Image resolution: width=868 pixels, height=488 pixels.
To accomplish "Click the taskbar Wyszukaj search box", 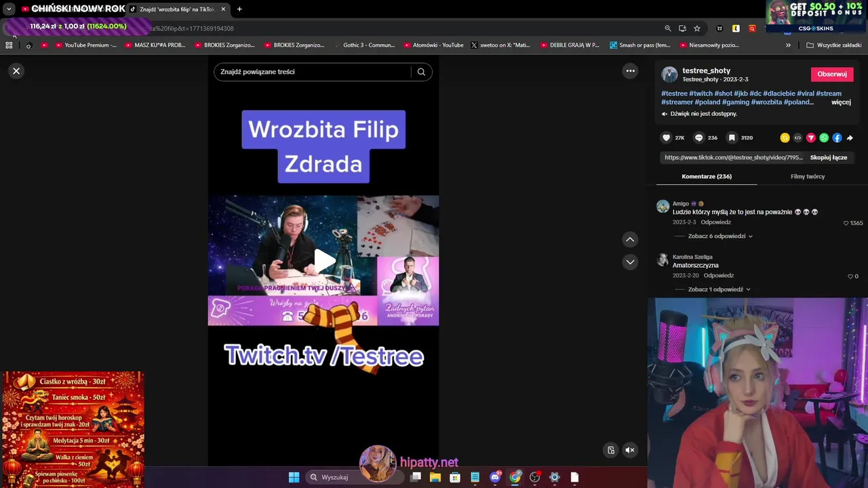I will tap(354, 477).
